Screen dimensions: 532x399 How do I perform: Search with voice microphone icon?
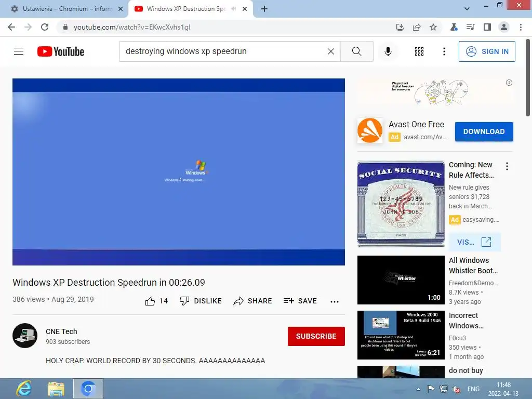388,51
